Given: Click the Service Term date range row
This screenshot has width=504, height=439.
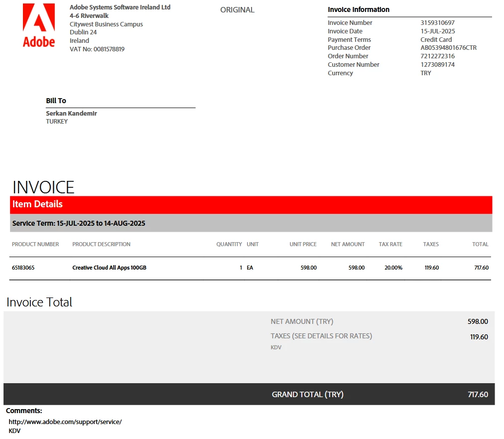Looking at the screenshot, I should point(251,223).
